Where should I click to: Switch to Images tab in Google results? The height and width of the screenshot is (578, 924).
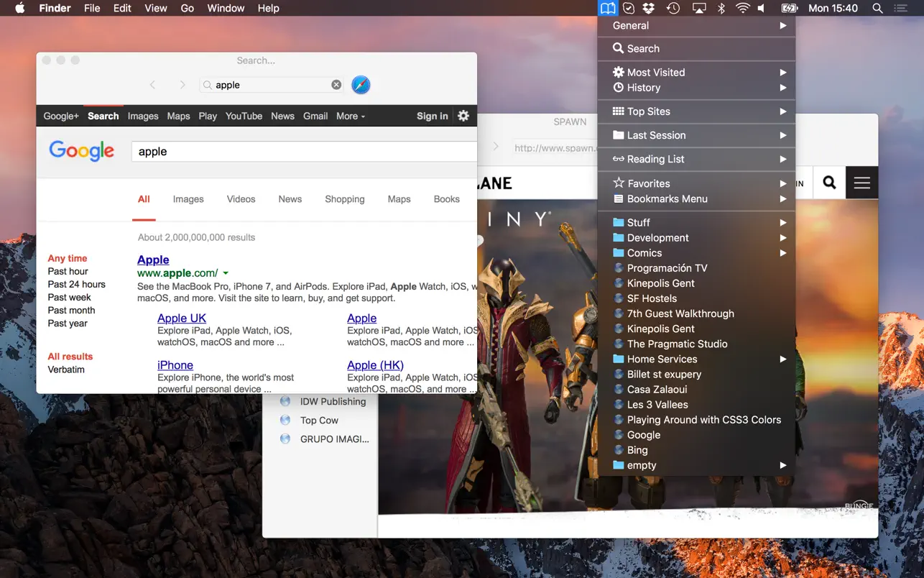[x=188, y=199]
